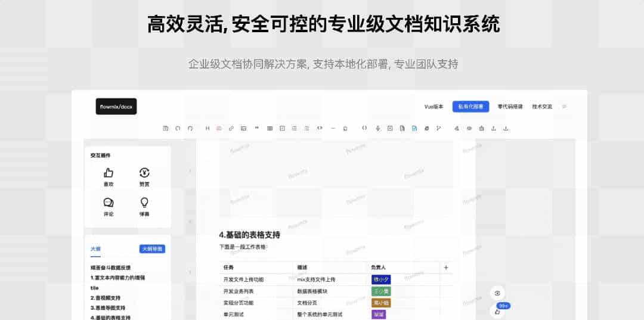Insert a horizontal divider line icon
Screen dimensions: 644x320
pyautogui.click(x=333, y=128)
